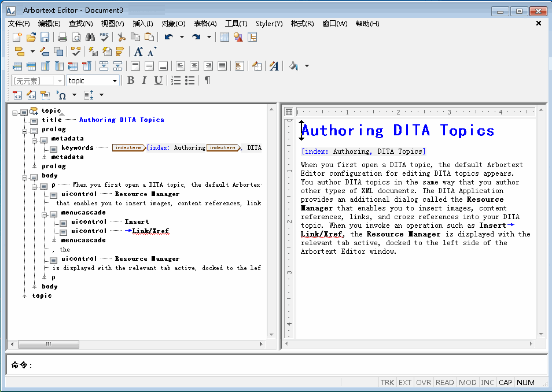Undo the last action with the arrow icon
The image size is (552, 392).
(x=169, y=37)
